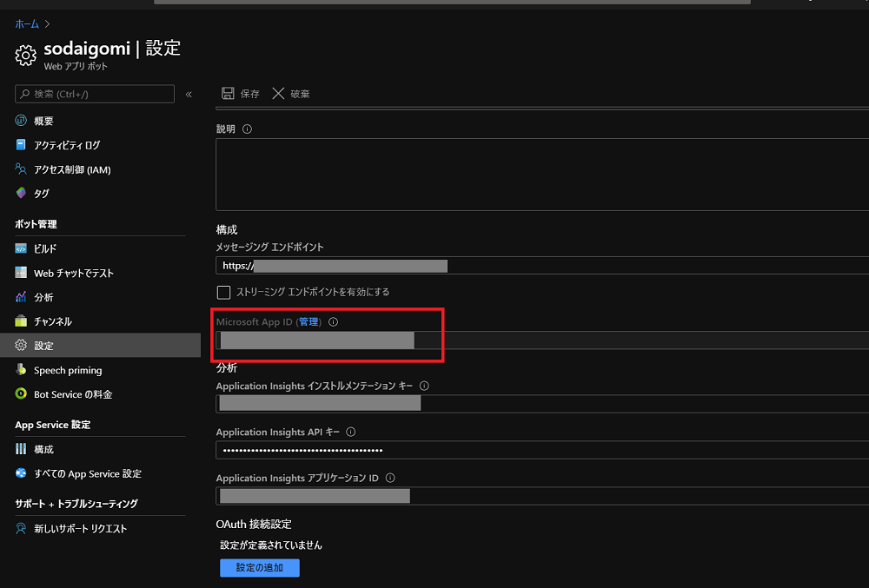Collapse the sidebar with double chevron
Screen dimensions: 869x588
coord(189,94)
